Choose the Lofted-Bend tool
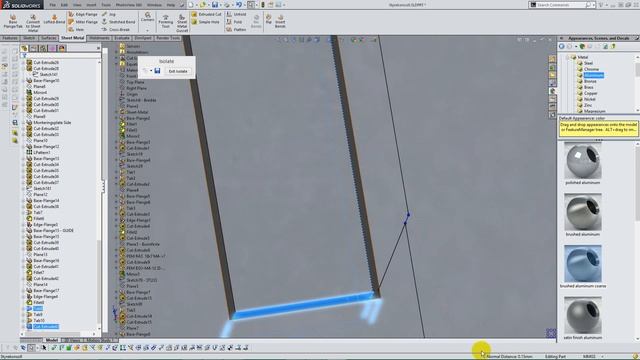Screen dimensions: 640x360 54,20
